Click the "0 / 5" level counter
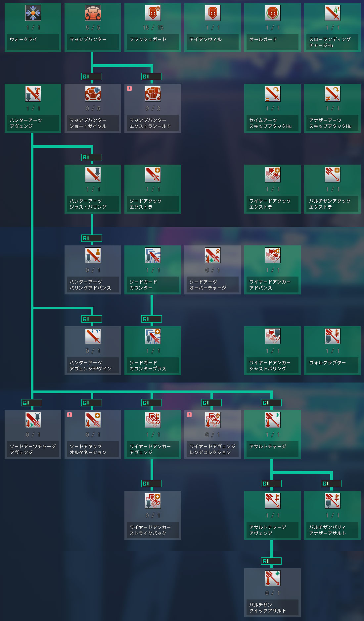 click(93, 109)
